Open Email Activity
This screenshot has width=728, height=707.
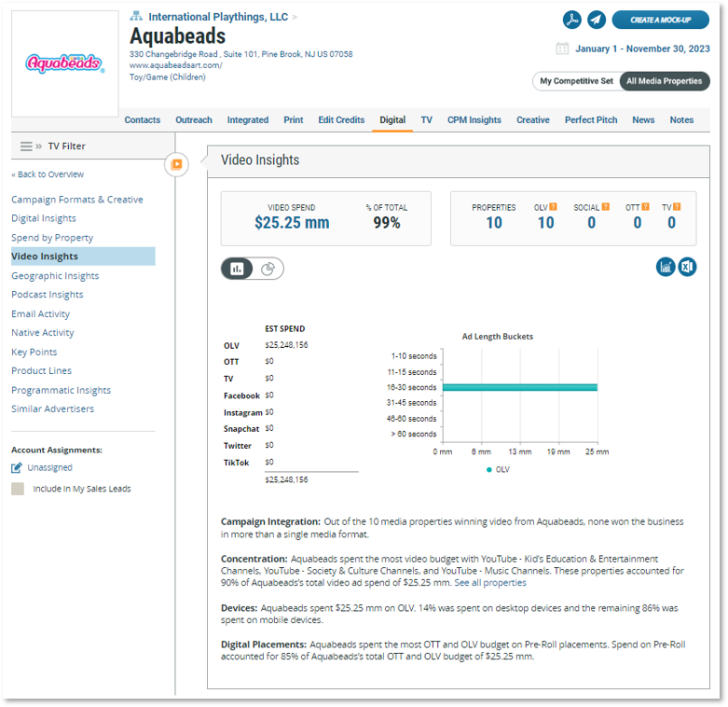(x=40, y=314)
